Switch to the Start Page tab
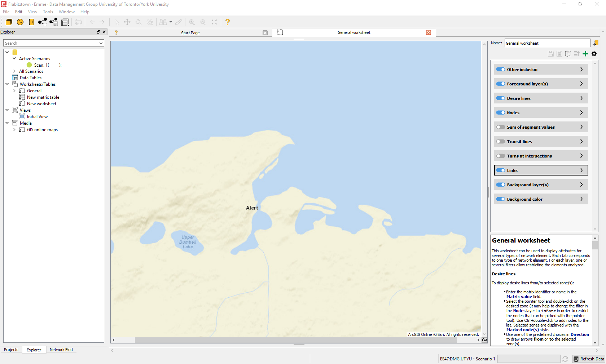Screen dimensions: 606x364 (190, 33)
